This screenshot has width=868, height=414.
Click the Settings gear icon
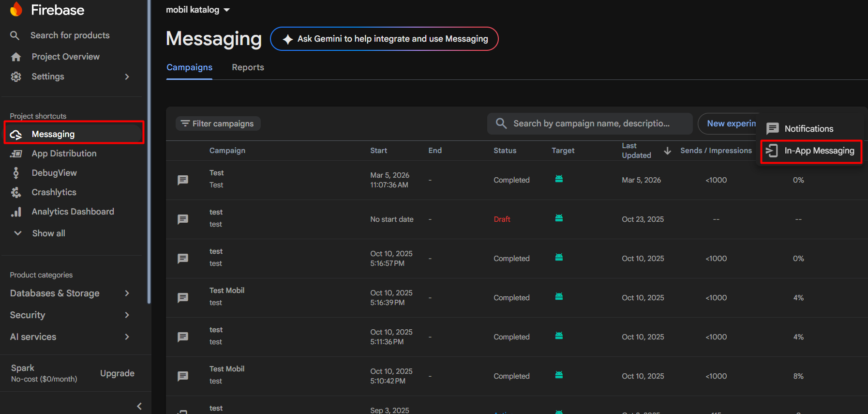tap(16, 77)
